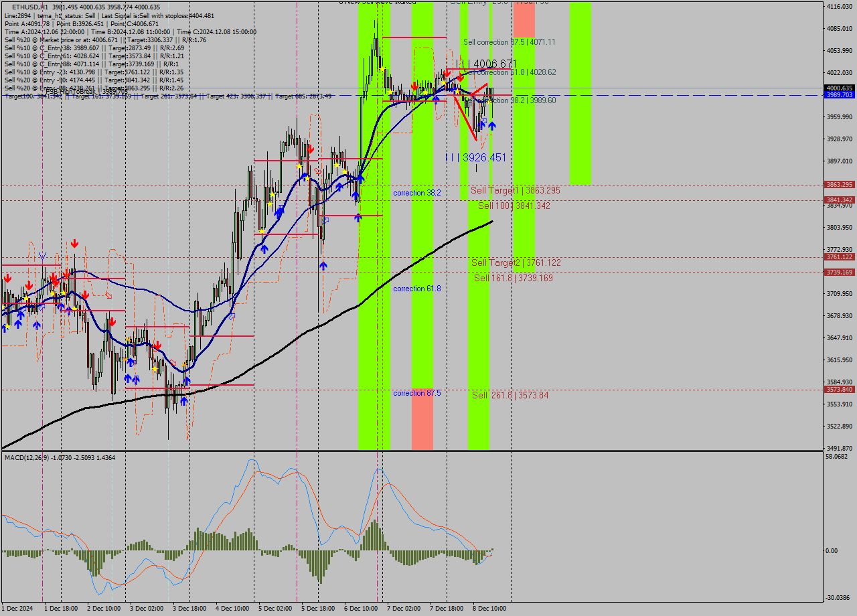This screenshot has height=616, width=857.
Task: Select the 3926.451 point B label
Action: pyautogui.click(x=476, y=157)
